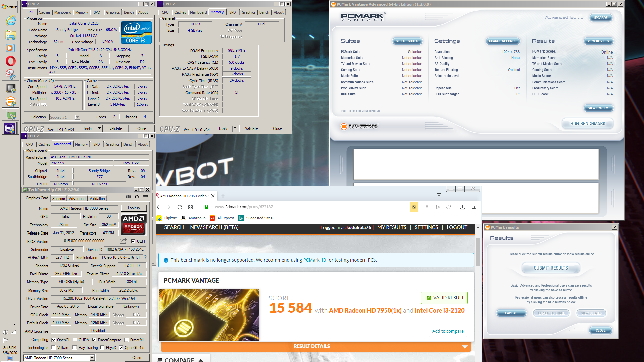The width and height of the screenshot is (644, 362).
Task: Add page to bookmarks heart icon
Action: click(x=448, y=207)
